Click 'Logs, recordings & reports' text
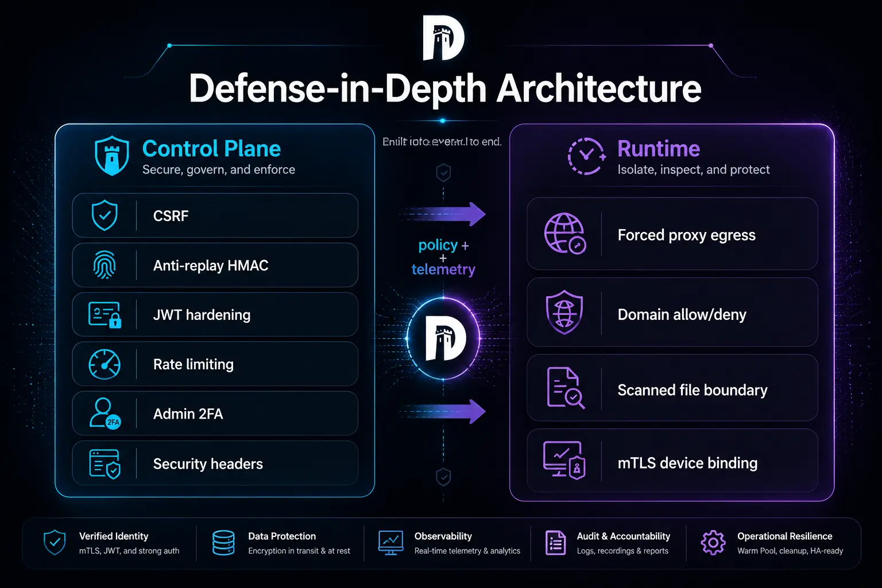This screenshot has height=588, width=882. click(x=622, y=551)
